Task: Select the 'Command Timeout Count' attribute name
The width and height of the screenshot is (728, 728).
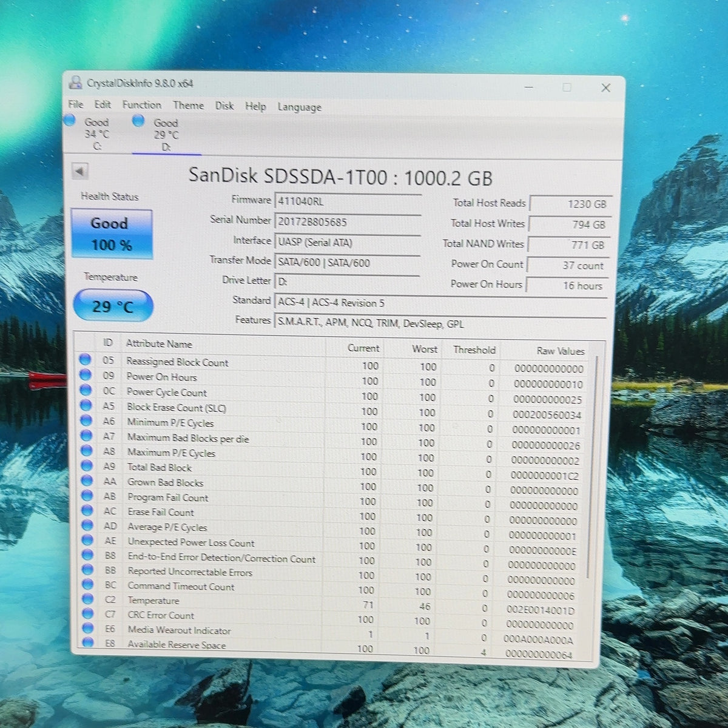Action: [x=181, y=586]
